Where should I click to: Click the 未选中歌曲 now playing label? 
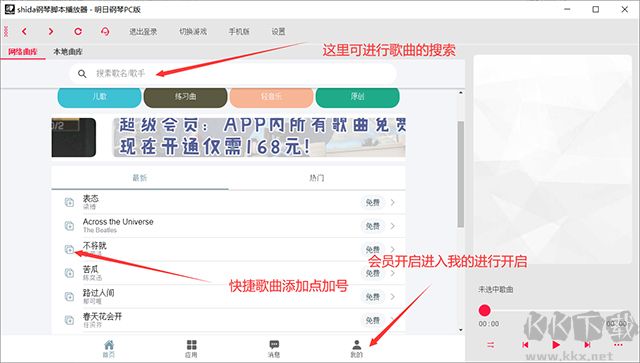pyautogui.click(x=496, y=290)
